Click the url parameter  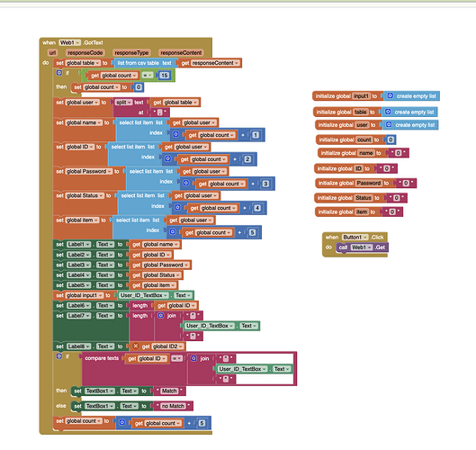click(52, 53)
